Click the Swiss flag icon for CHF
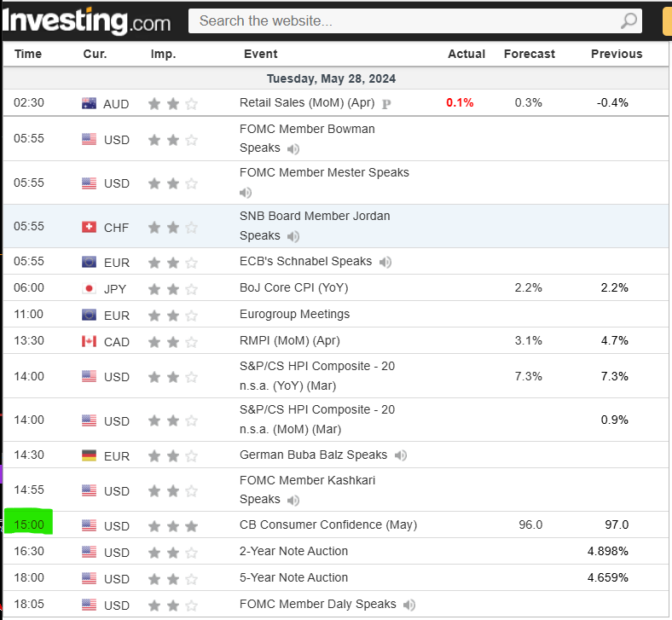This screenshot has height=620, width=672. coord(89,227)
